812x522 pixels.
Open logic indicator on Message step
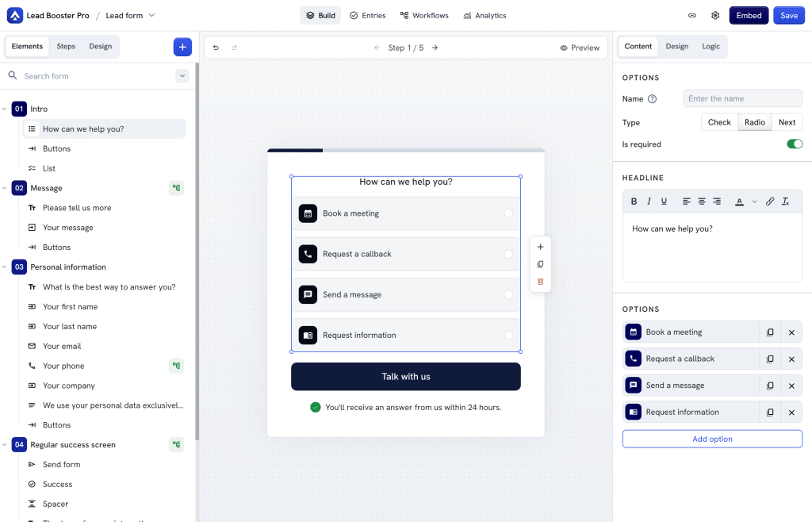(176, 188)
